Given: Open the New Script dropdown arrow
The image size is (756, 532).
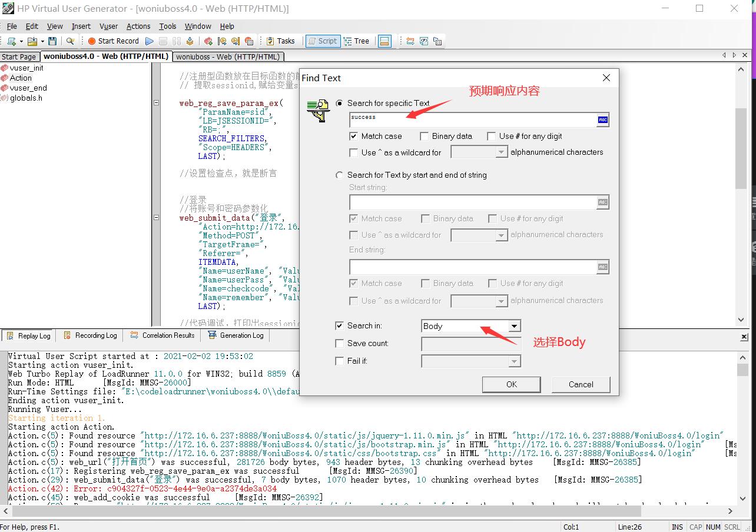Looking at the screenshot, I should tap(21, 42).
